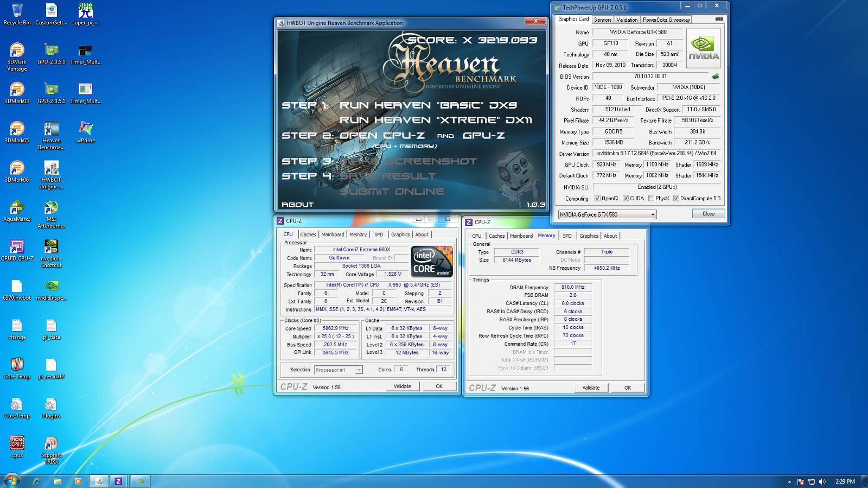Image resolution: width=868 pixels, height=488 pixels.
Task: Open the 3DMark03 desktop shortcut
Action: (17, 93)
